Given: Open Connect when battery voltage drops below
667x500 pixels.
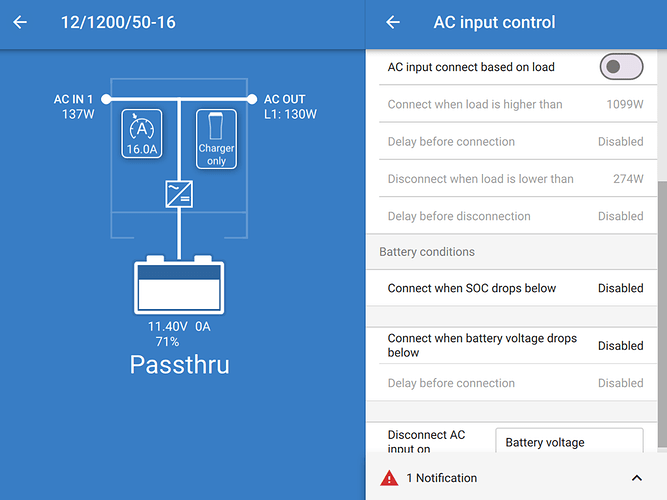Looking at the screenshot, I should point(514,345).
